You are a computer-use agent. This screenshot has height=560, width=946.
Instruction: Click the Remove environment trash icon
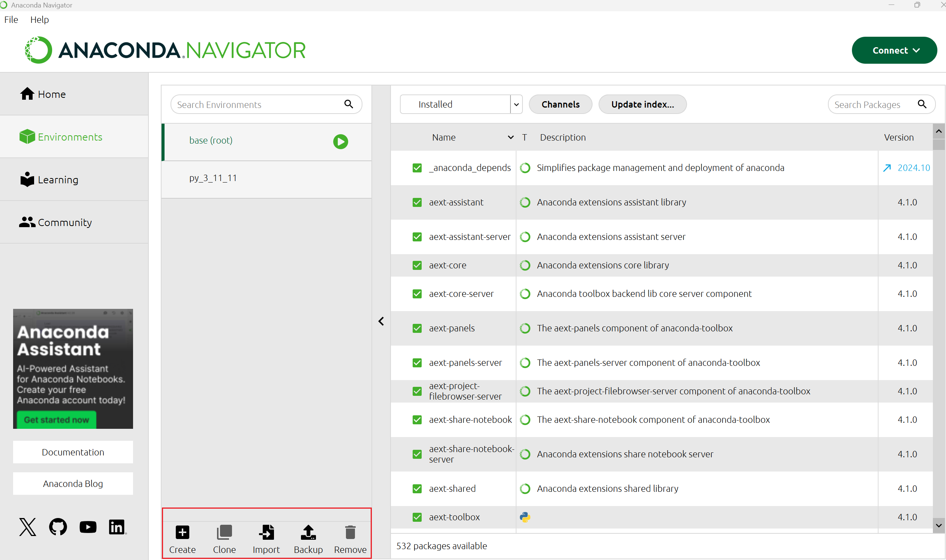(350, 533)
